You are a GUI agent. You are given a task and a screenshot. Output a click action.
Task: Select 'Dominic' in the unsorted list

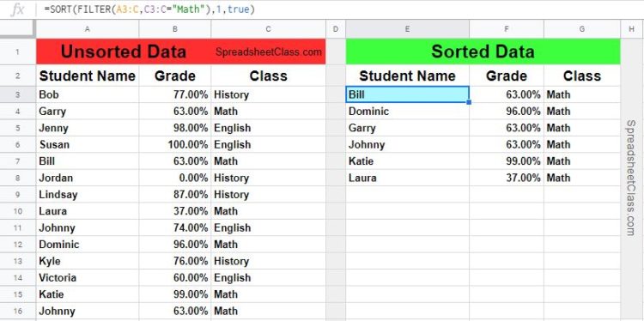click(88, 245)
